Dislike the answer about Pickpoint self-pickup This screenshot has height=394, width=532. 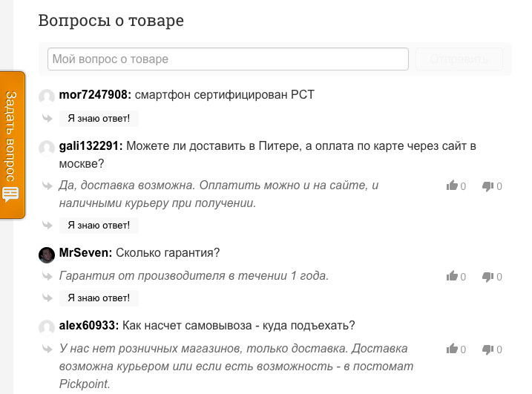487,349
